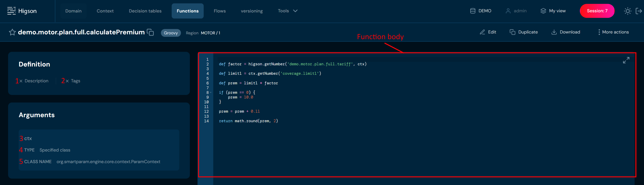The width and height of the screenshot is (644, 185).
Task: Open the More actions menu
Action: [613, 32]
